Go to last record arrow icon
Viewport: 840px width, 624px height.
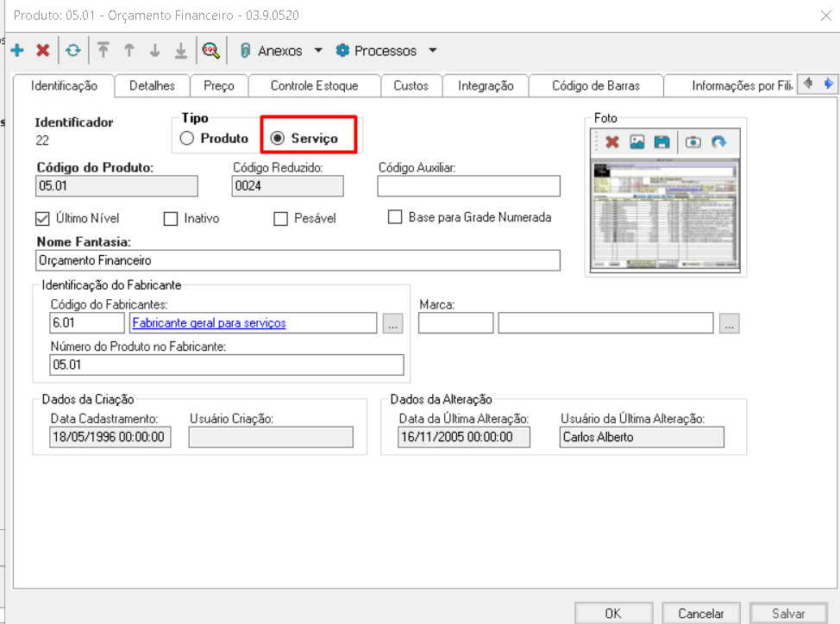(x=181, y=50)
